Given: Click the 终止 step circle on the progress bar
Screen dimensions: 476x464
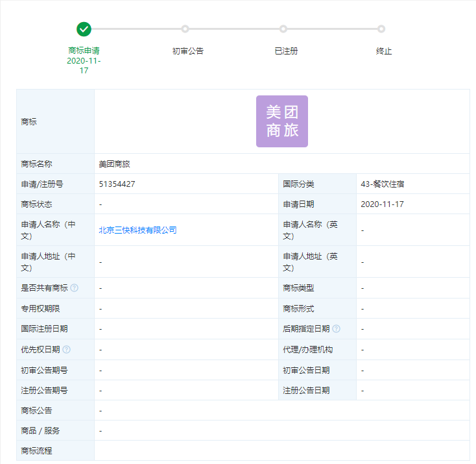Looking at the screenshot, I should click(381, 29).
